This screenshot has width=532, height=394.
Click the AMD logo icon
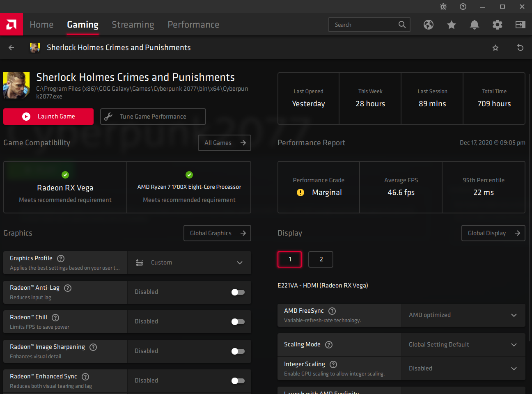[11, 25]
